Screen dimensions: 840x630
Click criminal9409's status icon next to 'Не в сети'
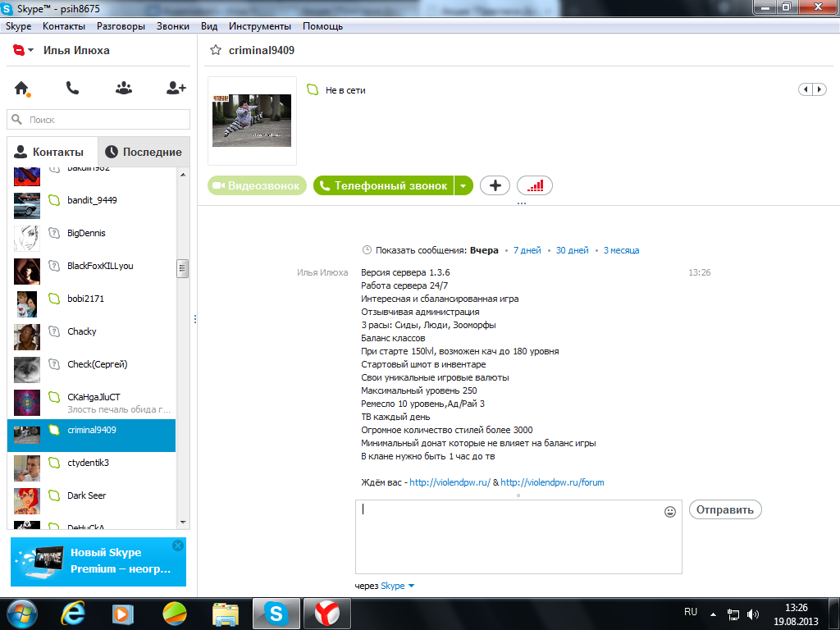tap(313, 89)
